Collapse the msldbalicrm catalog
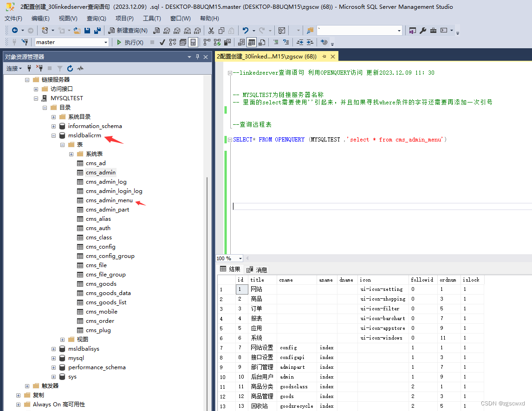The width and height of the screenshot is (532, 411). tap(53, 135)
